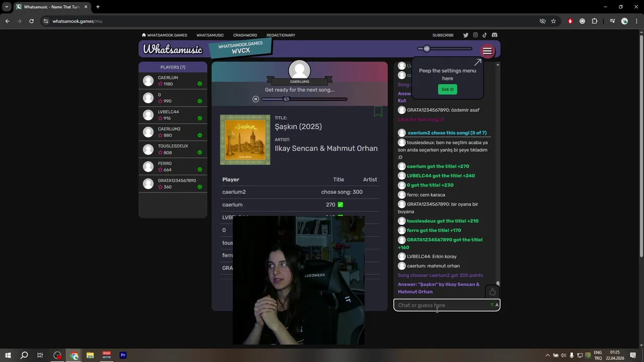Close the Whatsamusic browser tab

click(x=86, y=7)
